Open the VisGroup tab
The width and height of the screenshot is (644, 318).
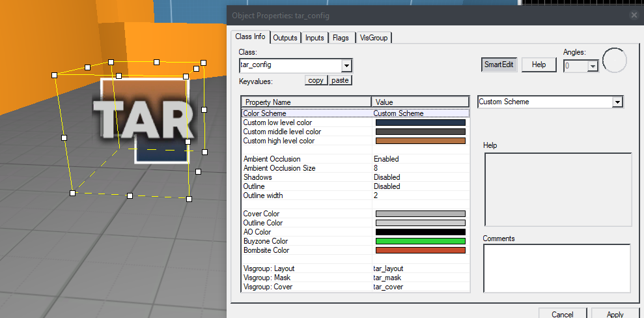click(x=374, y=38)
